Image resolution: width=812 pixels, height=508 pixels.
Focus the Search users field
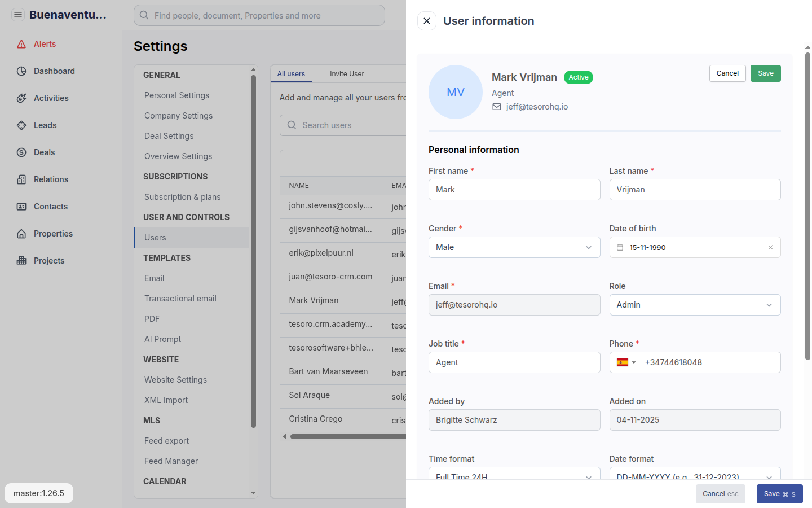point(343,125)
